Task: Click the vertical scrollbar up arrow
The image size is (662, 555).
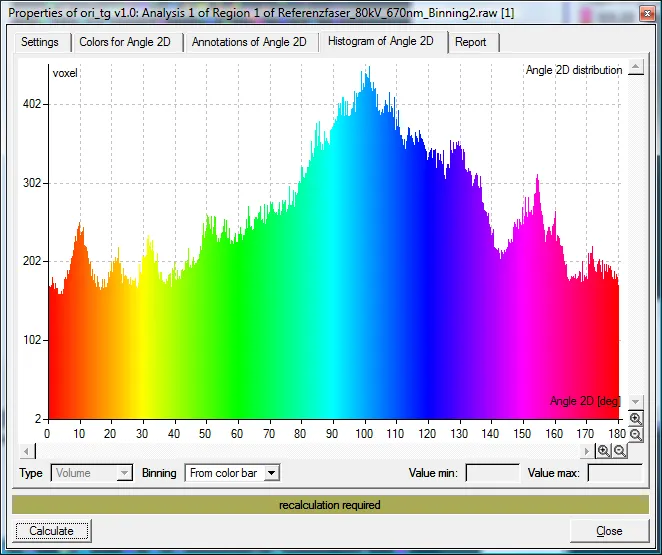Action: point(636,67)
